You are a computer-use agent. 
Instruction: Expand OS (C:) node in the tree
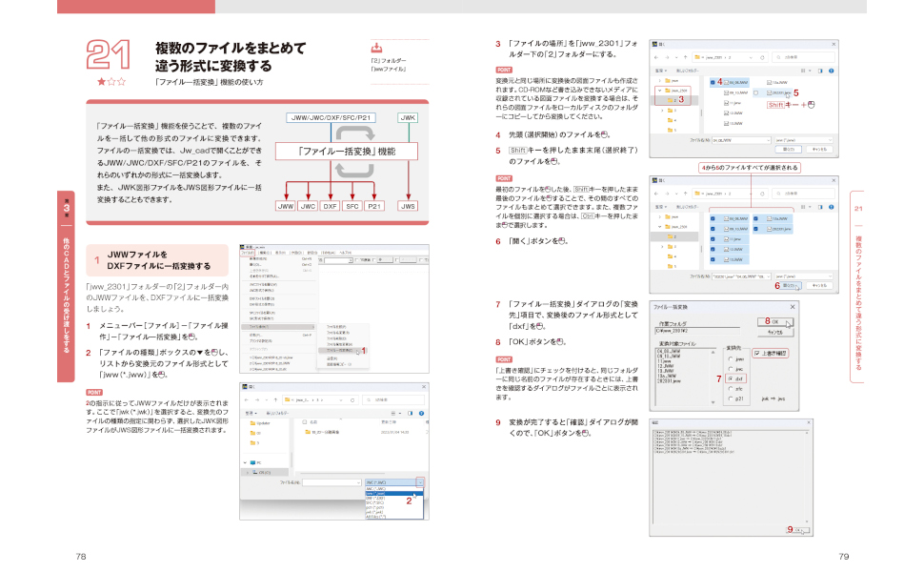tap(247, 472)
